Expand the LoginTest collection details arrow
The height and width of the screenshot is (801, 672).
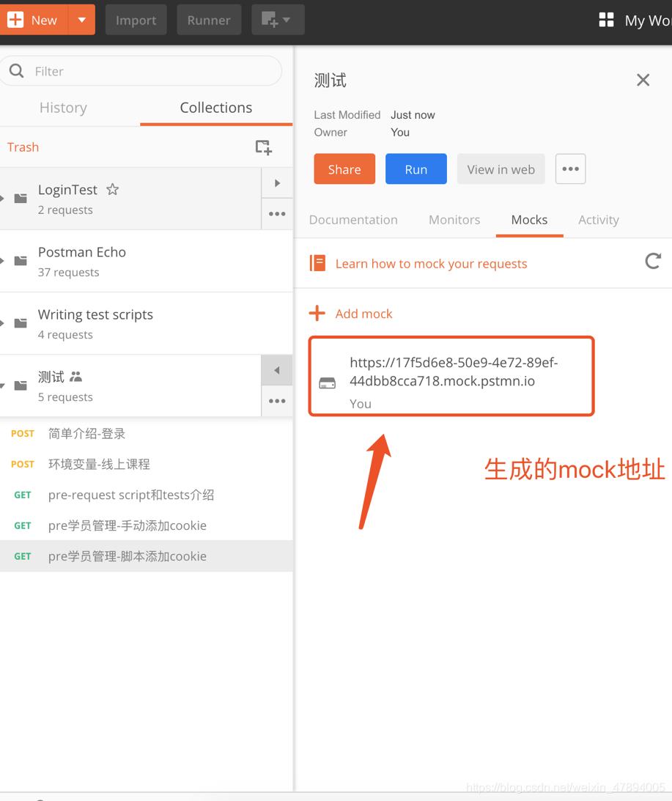pyautogui.click(x=277, y=183)
